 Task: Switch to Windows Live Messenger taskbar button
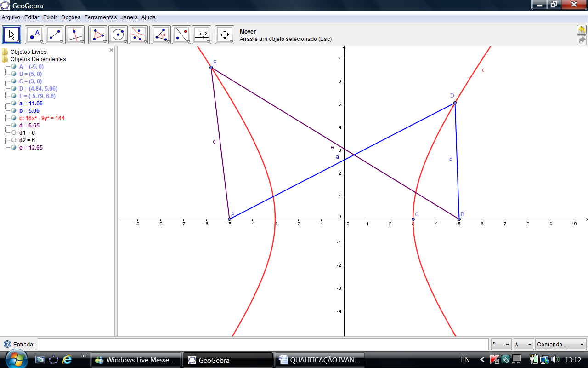(136, 360)
